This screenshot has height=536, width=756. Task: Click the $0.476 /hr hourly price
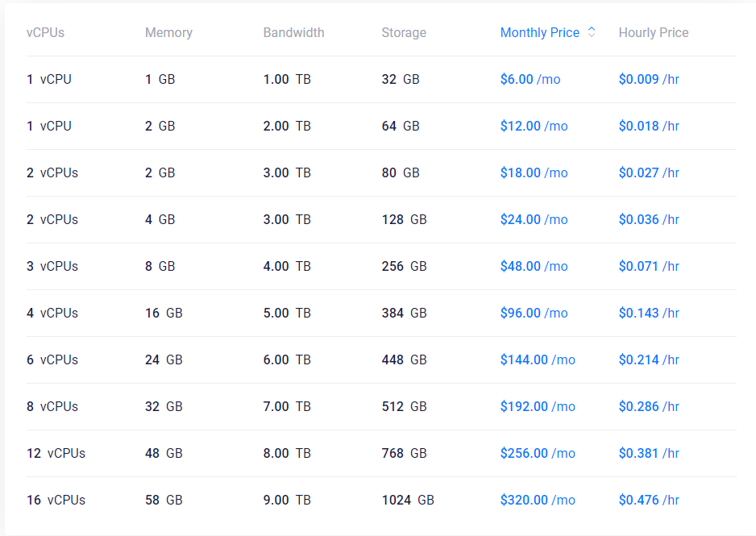coord(649,500)
